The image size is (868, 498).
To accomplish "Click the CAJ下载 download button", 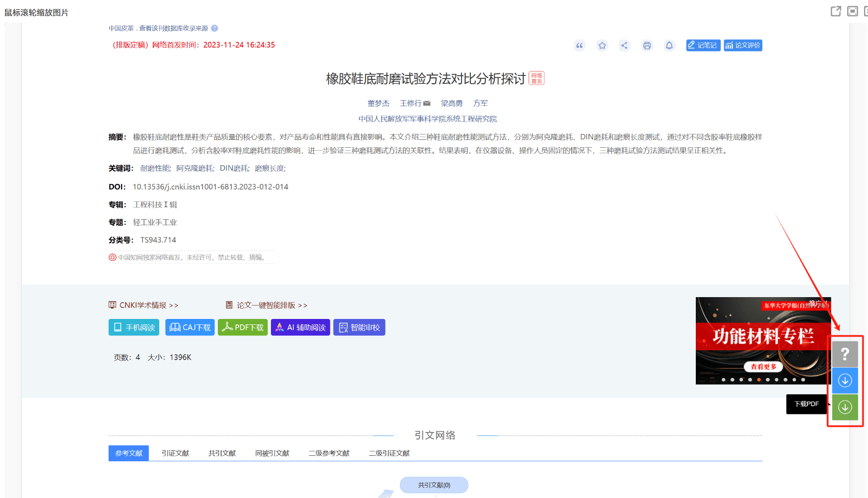I will pyautogui.click(x=190, y=327).
